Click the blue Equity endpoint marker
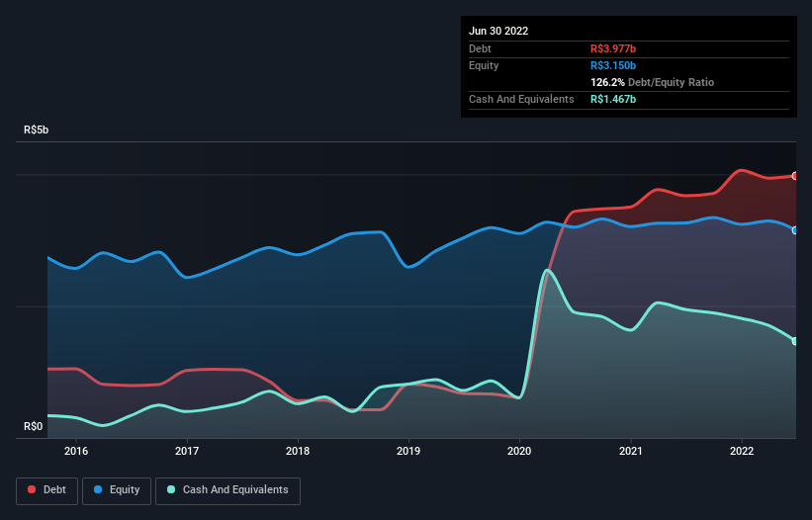Image resolution: width=812 pixels, height=520 pixels. click(x=795, y=230)
